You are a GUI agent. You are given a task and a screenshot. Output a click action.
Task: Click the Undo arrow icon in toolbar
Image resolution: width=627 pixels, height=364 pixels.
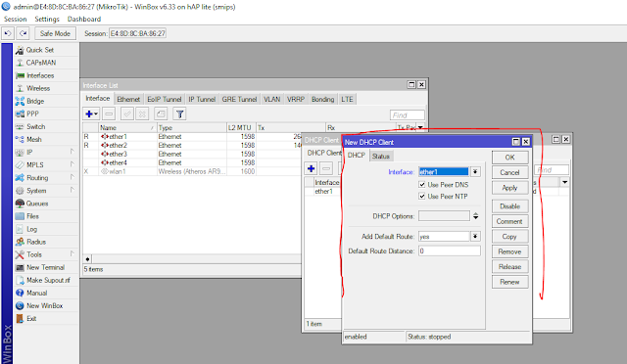click(8, 33)
